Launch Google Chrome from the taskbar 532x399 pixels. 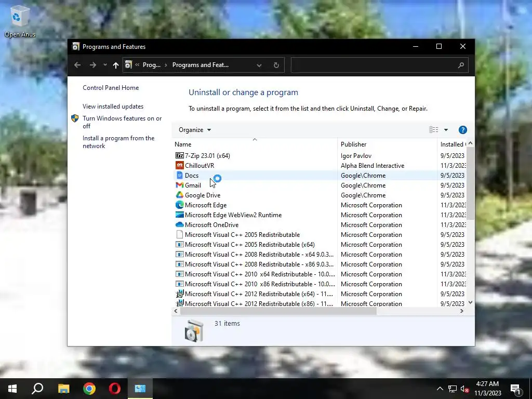pyautogui.click(x=89, y=389)
